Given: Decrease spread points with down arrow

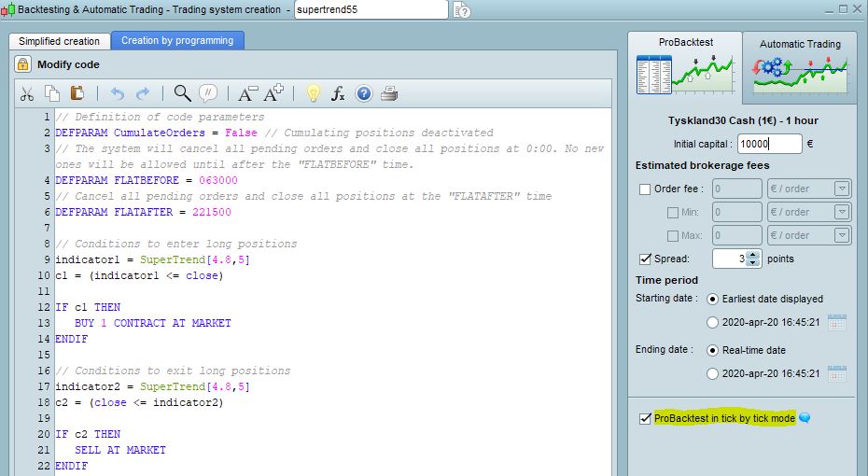Looking at the screenshot, I should (753, 262).
